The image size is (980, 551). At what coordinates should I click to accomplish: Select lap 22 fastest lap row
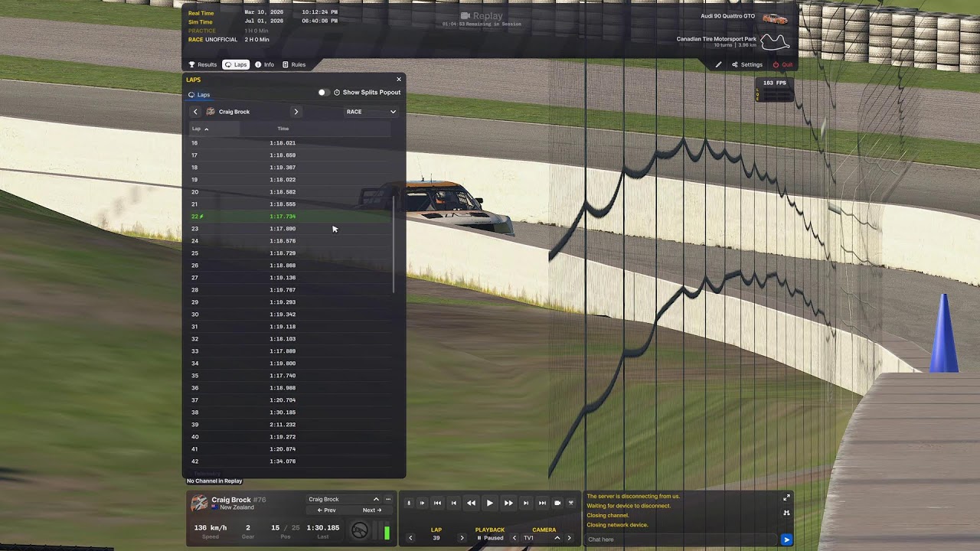290,217
